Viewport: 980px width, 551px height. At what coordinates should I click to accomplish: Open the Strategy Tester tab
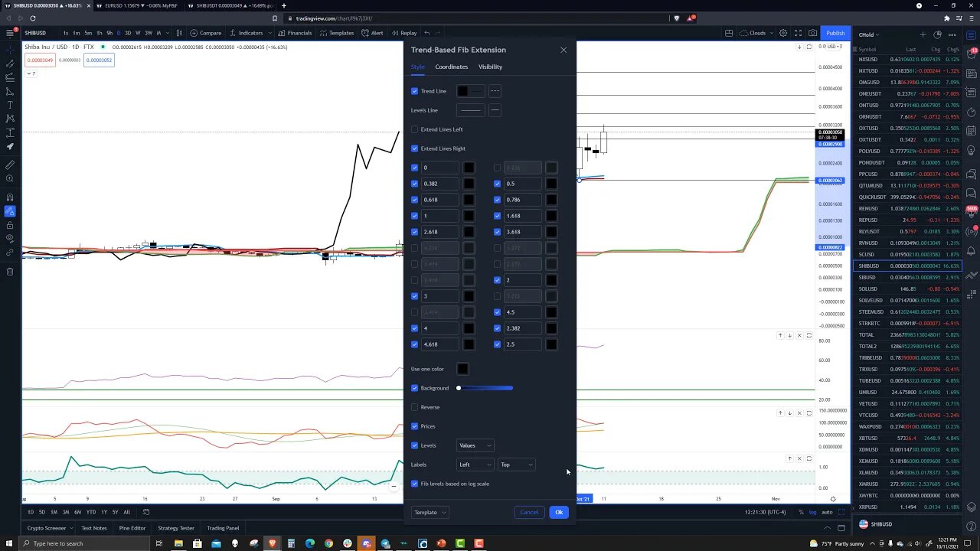(176, 528)
